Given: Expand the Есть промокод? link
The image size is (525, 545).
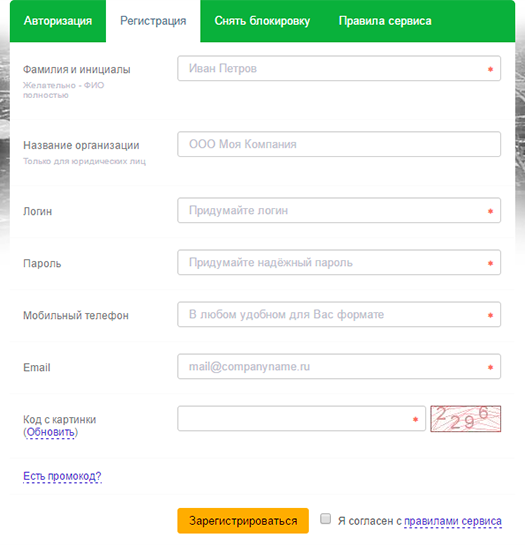Looking at the screenshot, I should (x=62, y=476).
